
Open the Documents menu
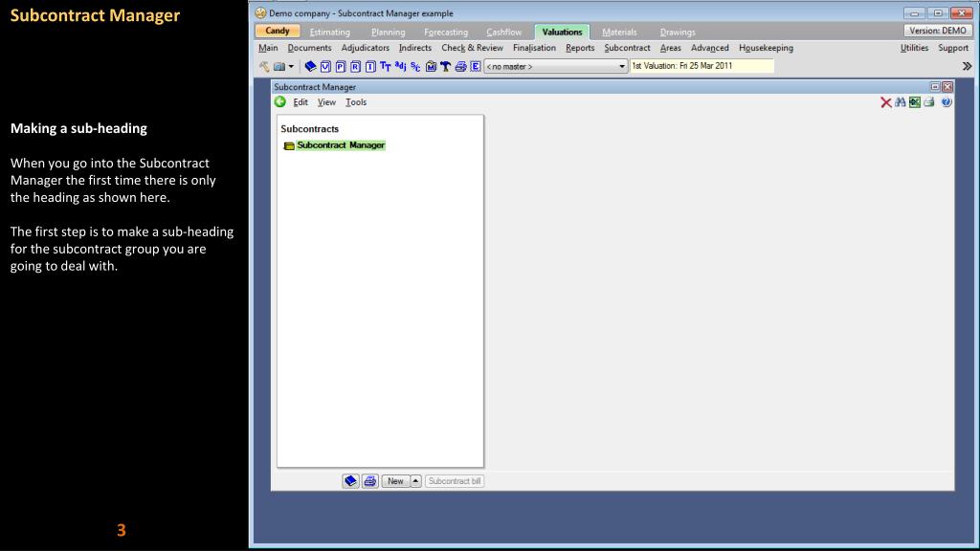point(309,48)
